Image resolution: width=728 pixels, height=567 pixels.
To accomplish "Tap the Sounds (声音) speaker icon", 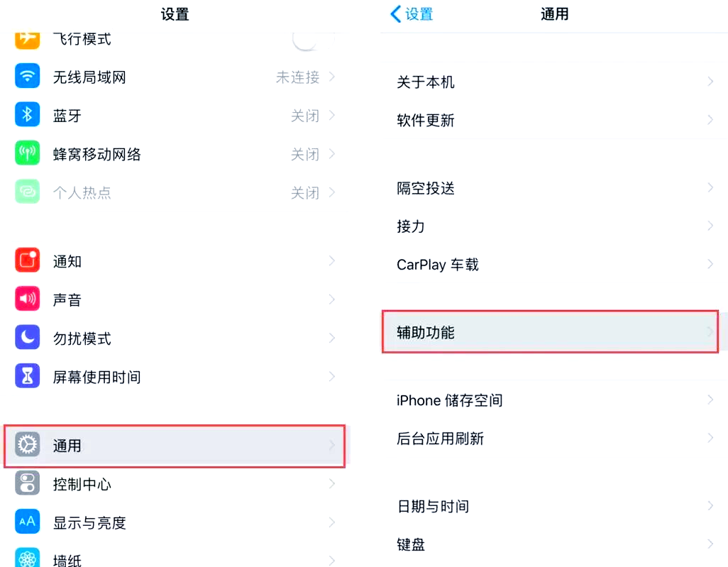I will [27, 299].
